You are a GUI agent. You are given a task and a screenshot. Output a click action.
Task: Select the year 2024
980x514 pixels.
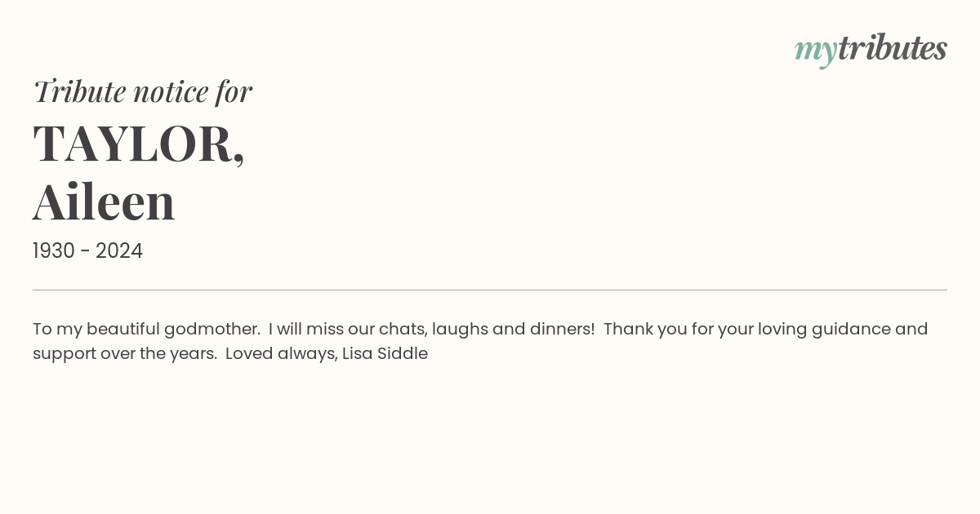119,251
